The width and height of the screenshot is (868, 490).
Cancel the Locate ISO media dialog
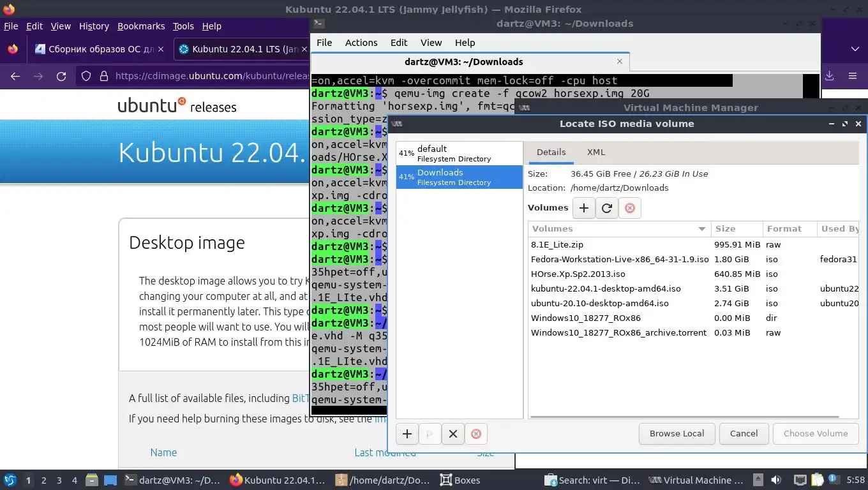point(744,434)
